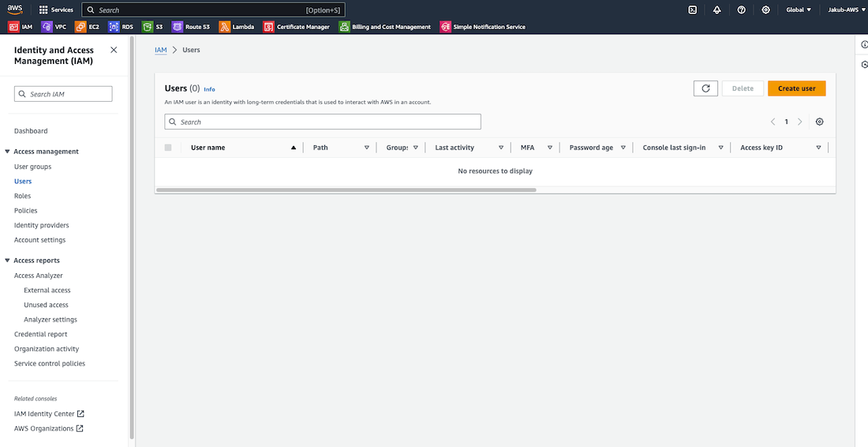Screen dimensions: 868x447
Task: Collapse the Access reports section
Action: [x=8, y=261]
